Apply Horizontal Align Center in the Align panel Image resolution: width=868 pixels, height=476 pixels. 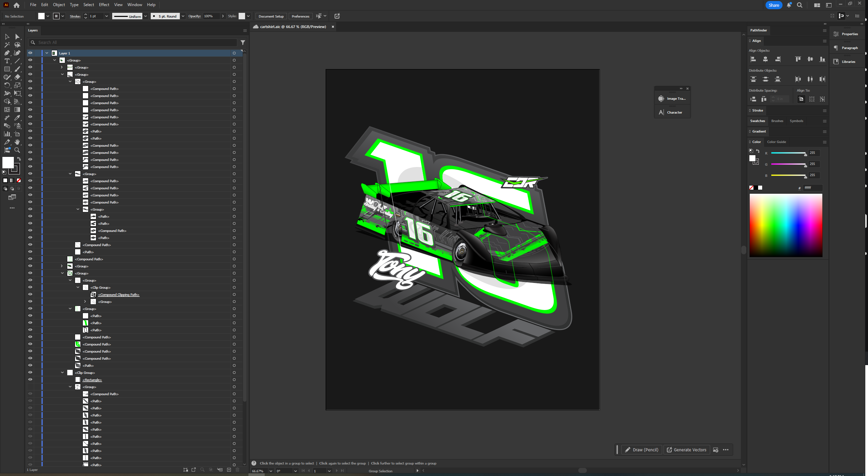(766, 59)
